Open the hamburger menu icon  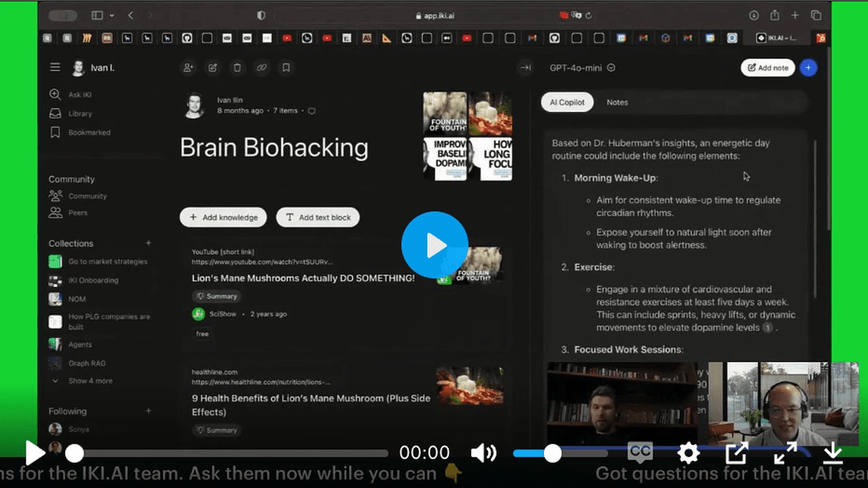click(x=55, y=66)
